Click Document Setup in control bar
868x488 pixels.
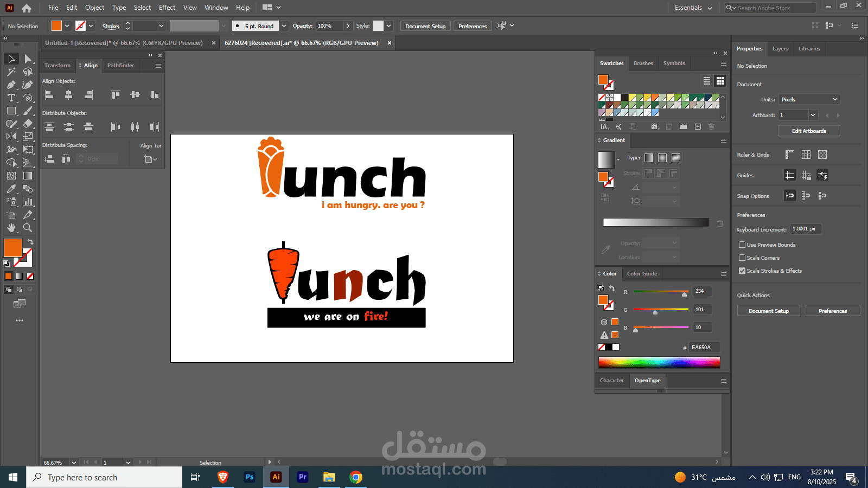click(x=425, y=26)
